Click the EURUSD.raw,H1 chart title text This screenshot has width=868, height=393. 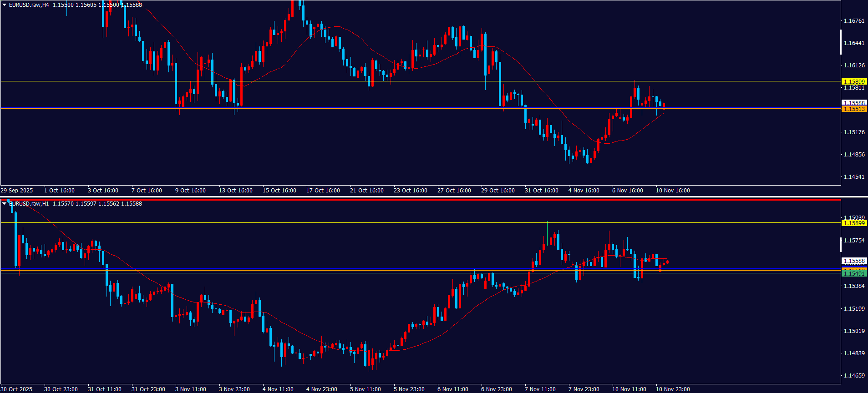29,204
